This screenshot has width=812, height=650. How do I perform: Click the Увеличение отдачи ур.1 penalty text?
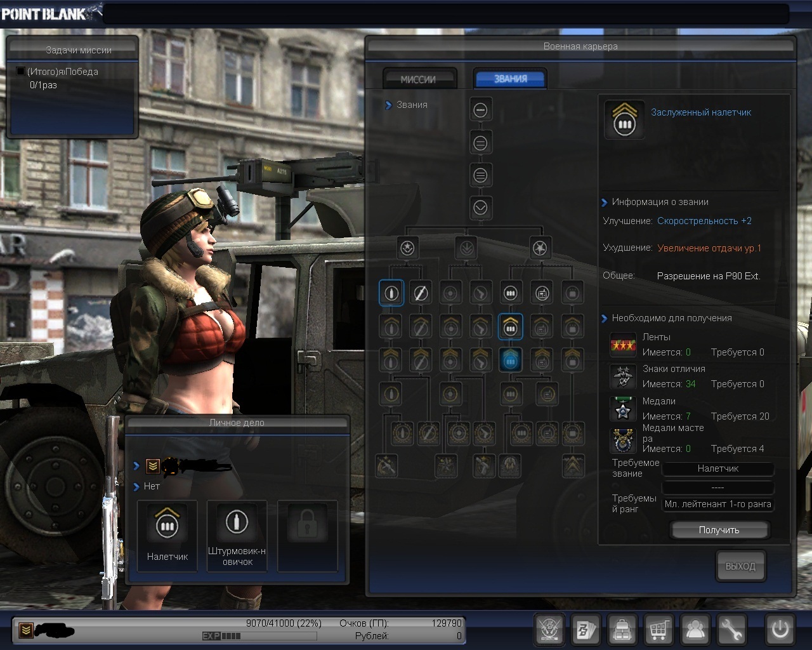[709, 248]
